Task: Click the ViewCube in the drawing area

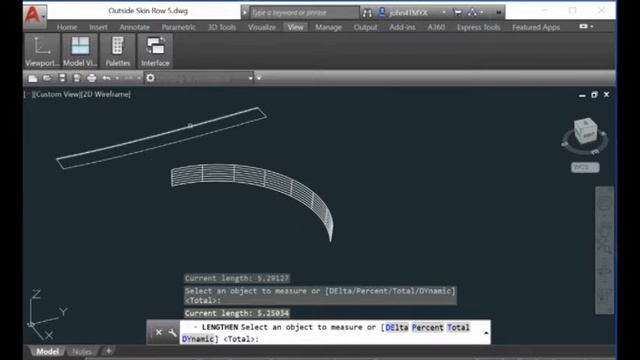Action: click(586, 131)
